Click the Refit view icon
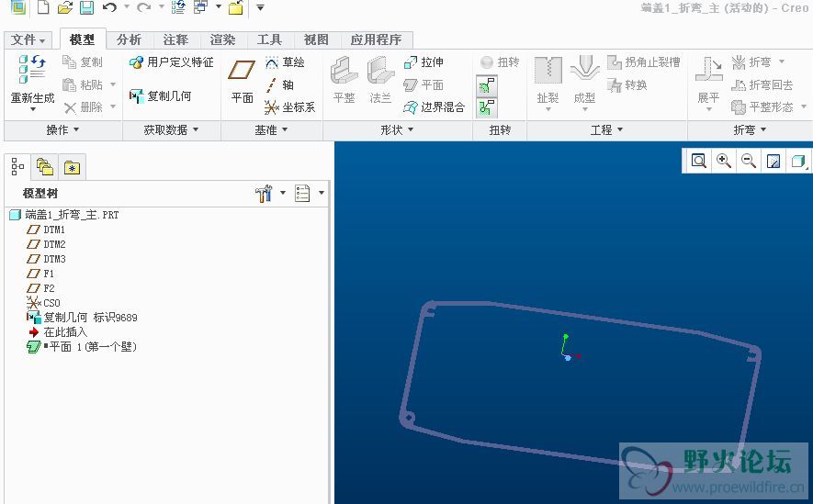Image resolution: width=813 pixels, height=504 pixels. tap(699, 161)
